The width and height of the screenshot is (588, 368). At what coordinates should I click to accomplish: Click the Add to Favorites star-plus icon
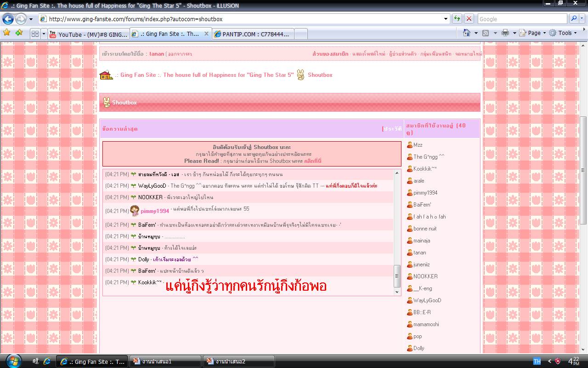[x=19, y=33]
